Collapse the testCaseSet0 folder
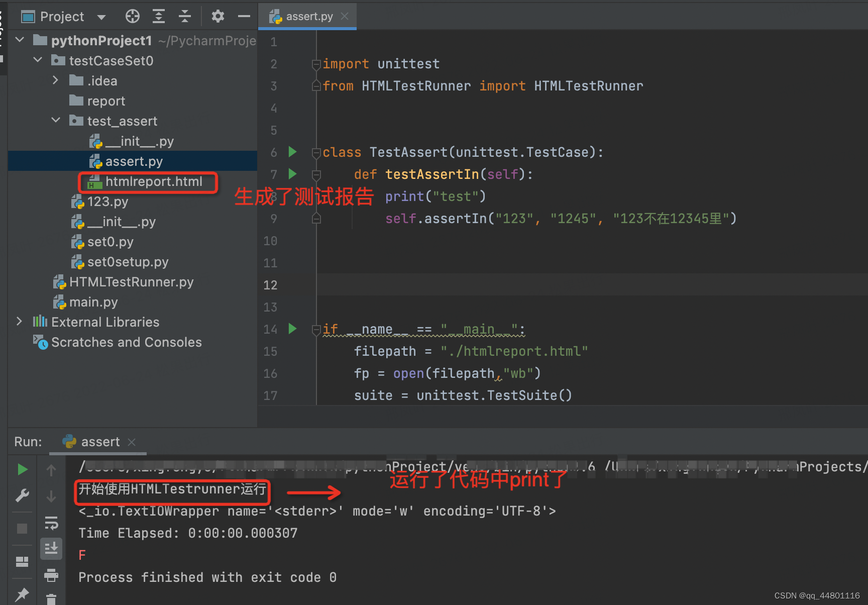The height and width of the screenshot is (605, 868). click(38, 60)
